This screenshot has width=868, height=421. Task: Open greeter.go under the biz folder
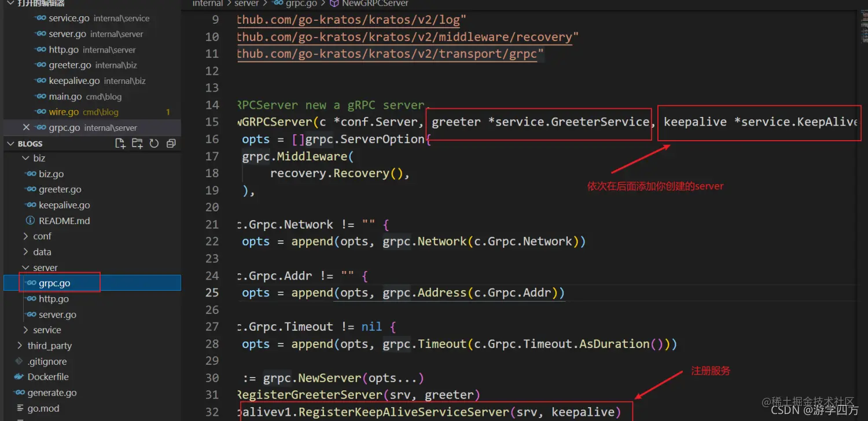(x=93, y=189)
